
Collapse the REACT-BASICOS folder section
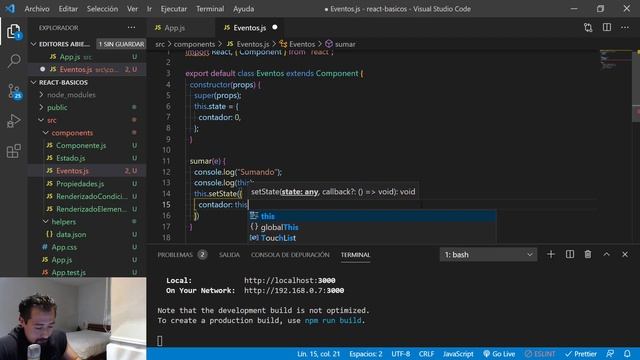coord(34,82)
